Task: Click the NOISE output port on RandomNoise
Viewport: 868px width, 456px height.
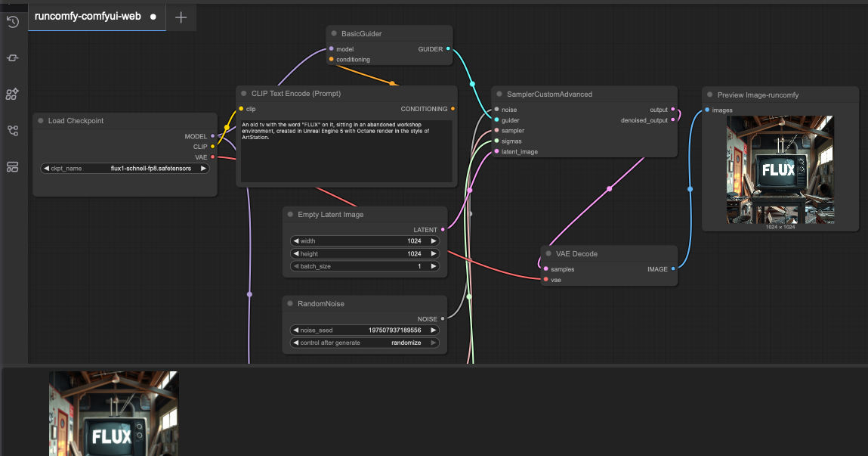Action: (x=443, y=319)
